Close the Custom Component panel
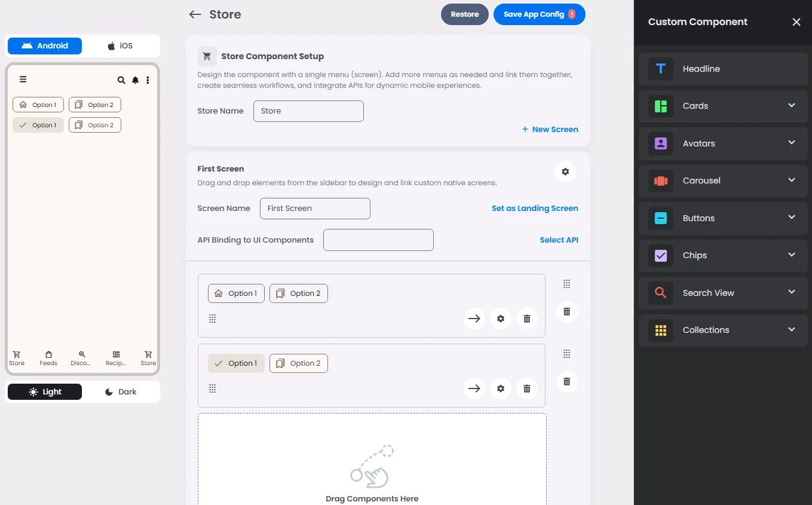The image size is (812, 505). pos(796,22)
